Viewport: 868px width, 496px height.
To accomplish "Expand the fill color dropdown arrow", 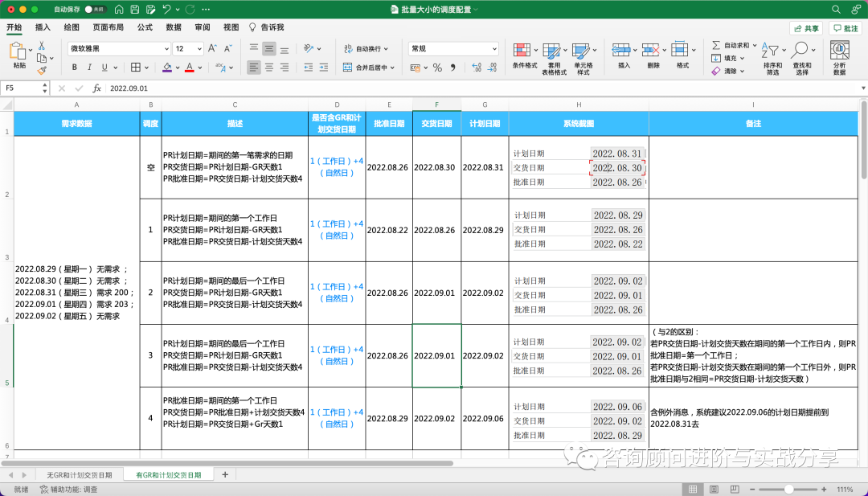I will [177, 68].
